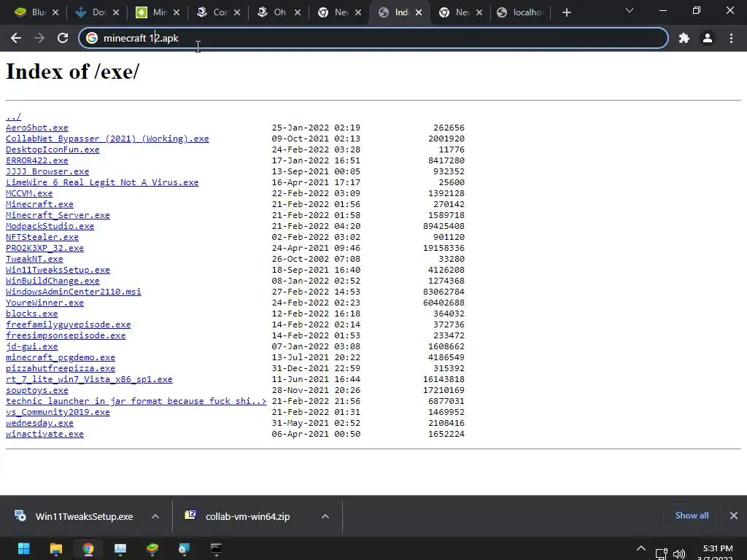Open the Chrome three-dot menu
This screenshot has height=560, width=747.
pos(731,38)
